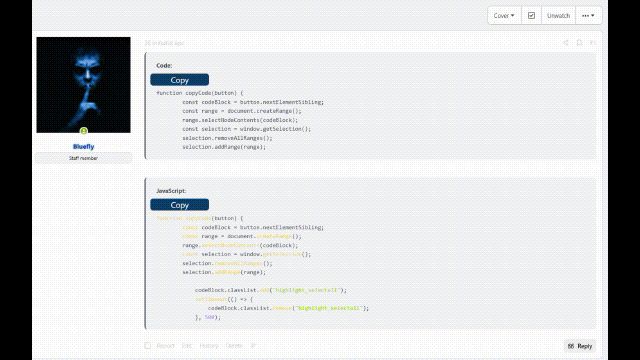Click the '}, 500);' line in JavaScript block
The height and width of the screenshot is (360, 640).
click(x=208, y=317)
